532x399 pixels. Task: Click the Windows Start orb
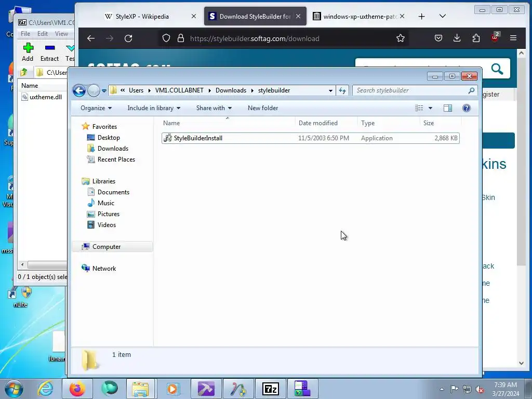pyautogui.click(x=14, y=389)
